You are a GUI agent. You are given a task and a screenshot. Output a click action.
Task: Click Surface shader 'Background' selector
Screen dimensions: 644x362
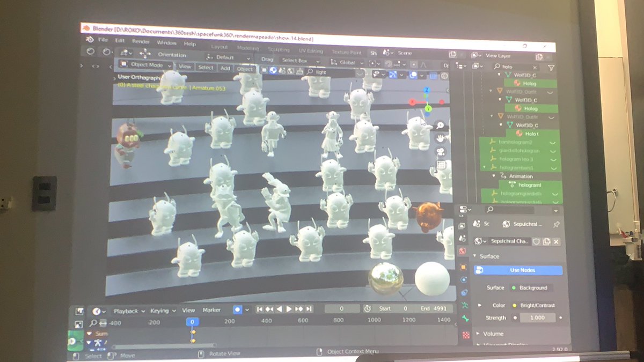point(531,288)
